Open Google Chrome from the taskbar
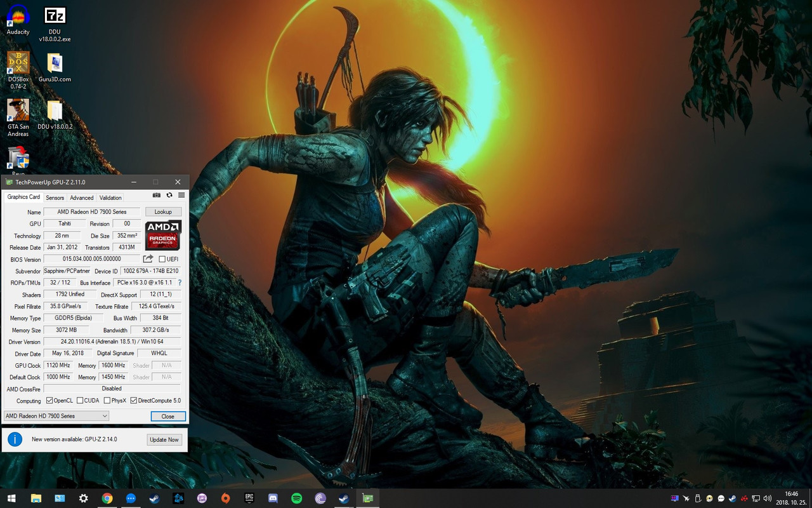The image size is (812, 508). click(x=107, y=498)
